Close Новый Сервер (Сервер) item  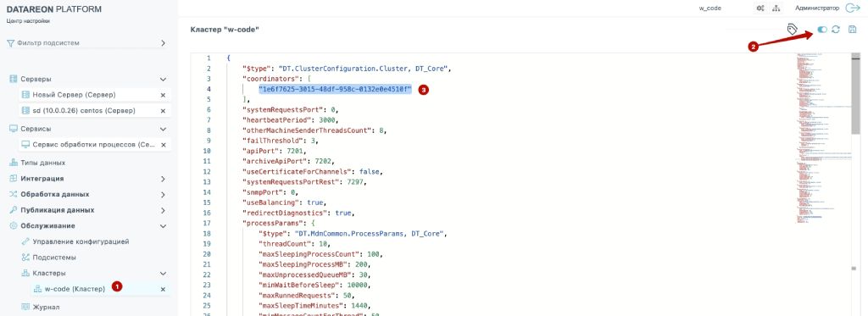(x=163, y=95)
